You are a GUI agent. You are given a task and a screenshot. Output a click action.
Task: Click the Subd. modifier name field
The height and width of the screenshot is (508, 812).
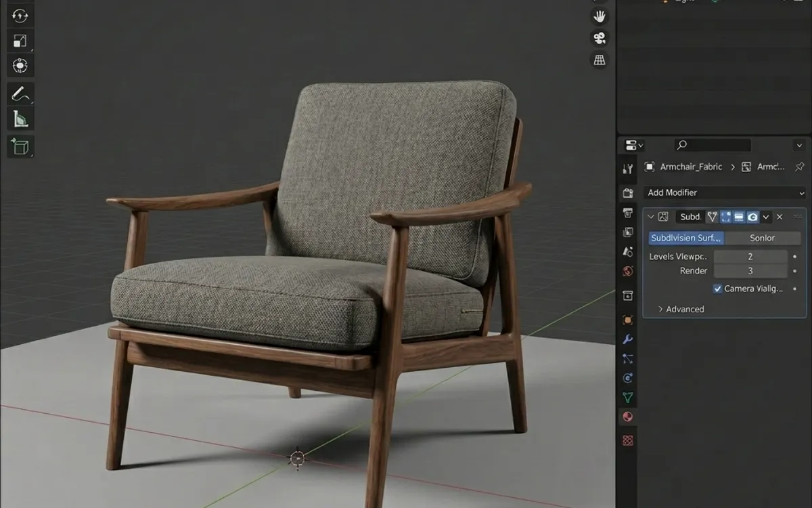690,217
